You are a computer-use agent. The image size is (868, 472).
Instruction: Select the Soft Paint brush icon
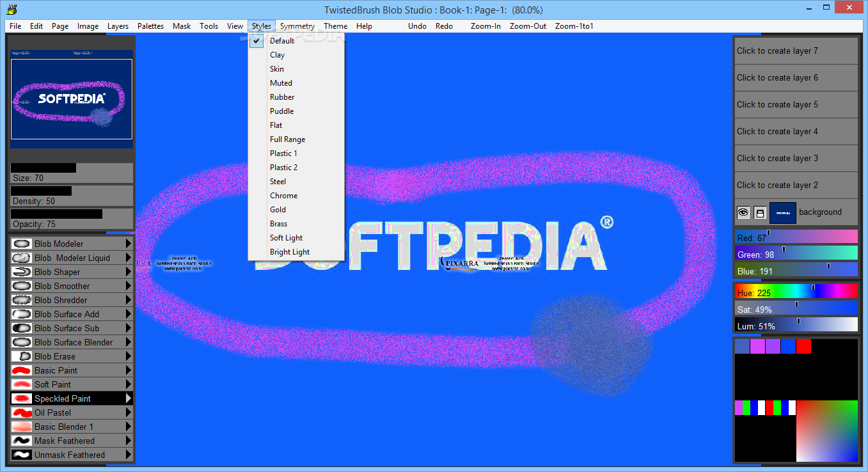pos(22,384)
